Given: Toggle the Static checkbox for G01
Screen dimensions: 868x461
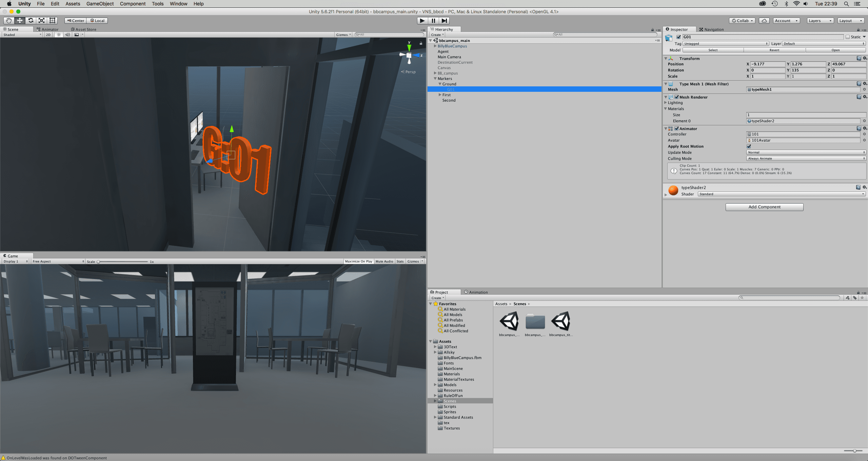Looking at the screenshot, I should [847, 37].
